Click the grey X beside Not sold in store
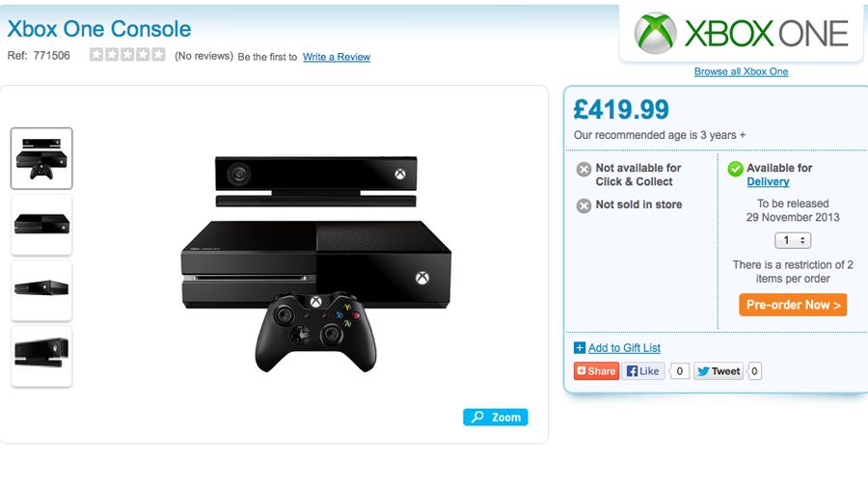The image size is (868, 488). tap(583, 205)
